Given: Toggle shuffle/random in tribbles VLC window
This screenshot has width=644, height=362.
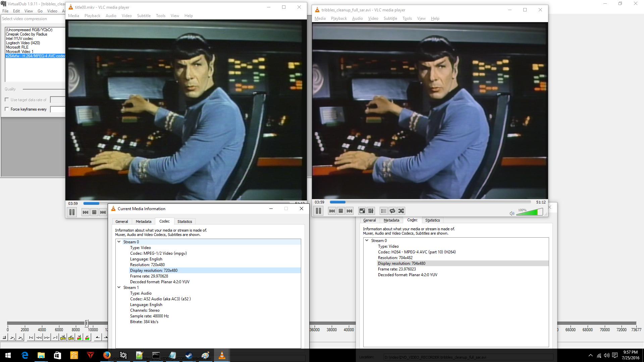Looking at the screenshot, I should tap(401, 211).
